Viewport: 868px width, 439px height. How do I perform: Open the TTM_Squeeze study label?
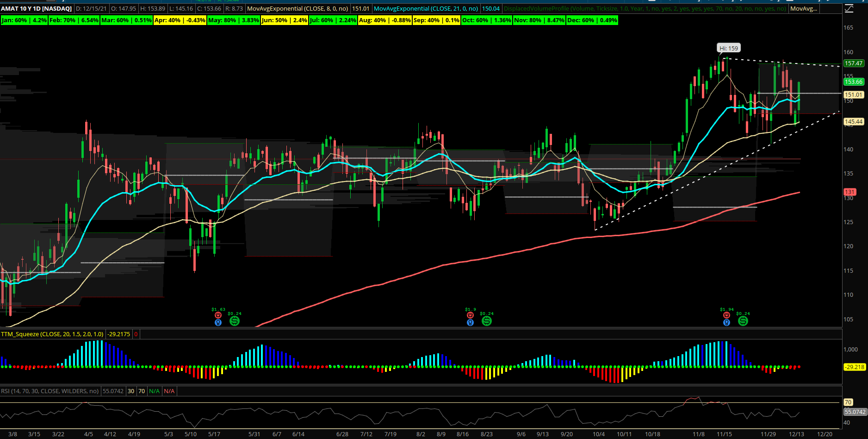tap(52, 334)
